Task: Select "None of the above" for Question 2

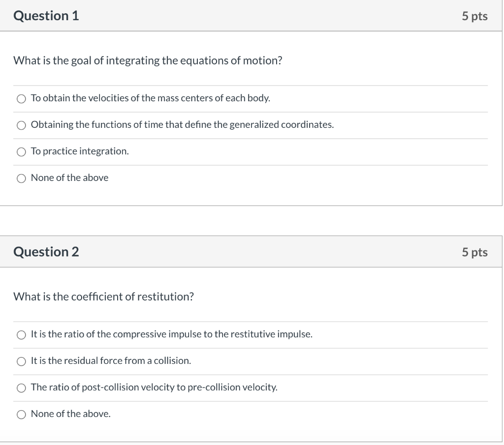Action: click(x=21, y=414)
